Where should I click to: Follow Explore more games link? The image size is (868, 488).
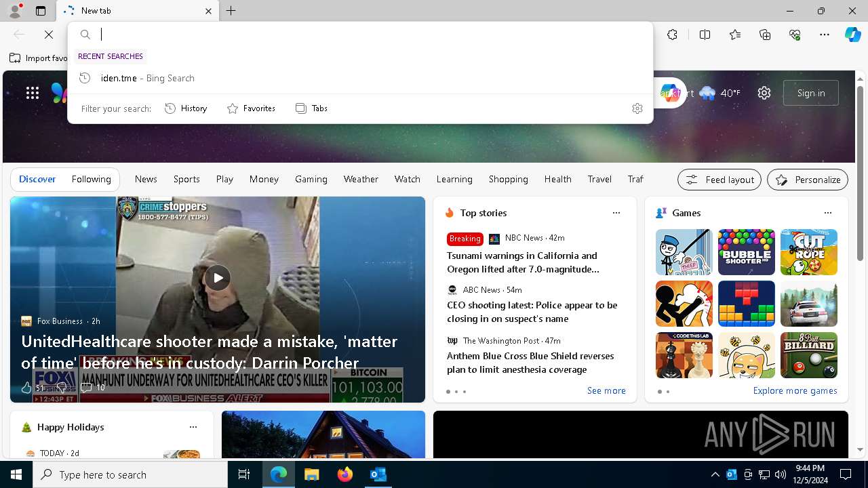(795, 390)
